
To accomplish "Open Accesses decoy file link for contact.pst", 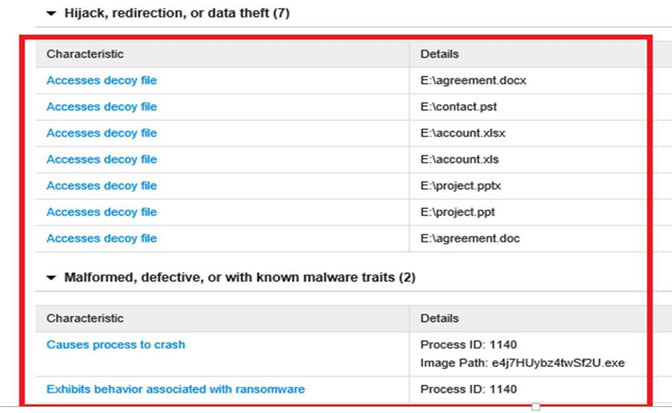I will coord(101,107).
